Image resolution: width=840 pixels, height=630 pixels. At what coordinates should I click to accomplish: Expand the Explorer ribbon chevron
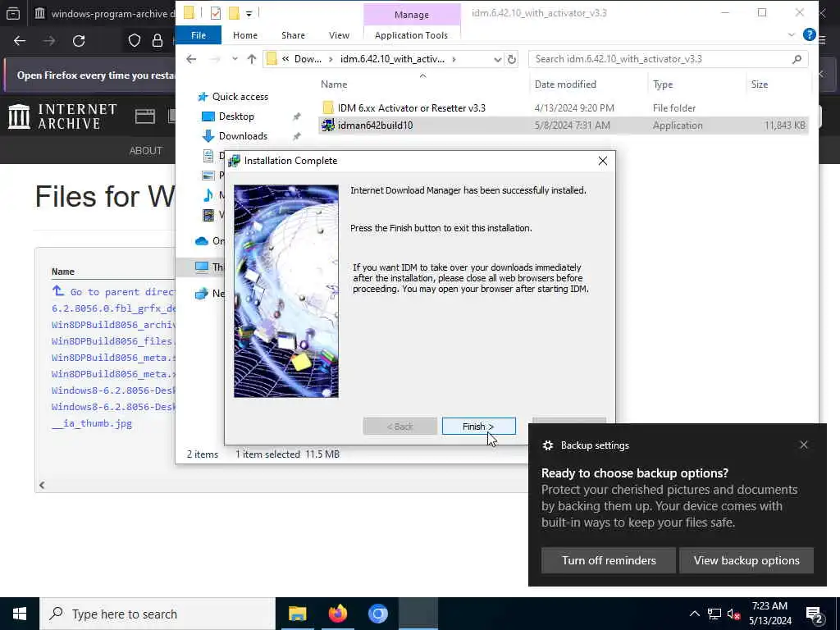point(792,34)
